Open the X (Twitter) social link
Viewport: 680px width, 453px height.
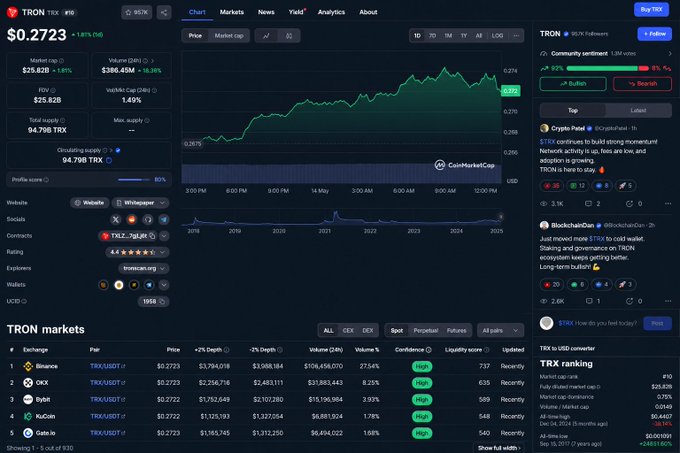(x=116, y=219)
